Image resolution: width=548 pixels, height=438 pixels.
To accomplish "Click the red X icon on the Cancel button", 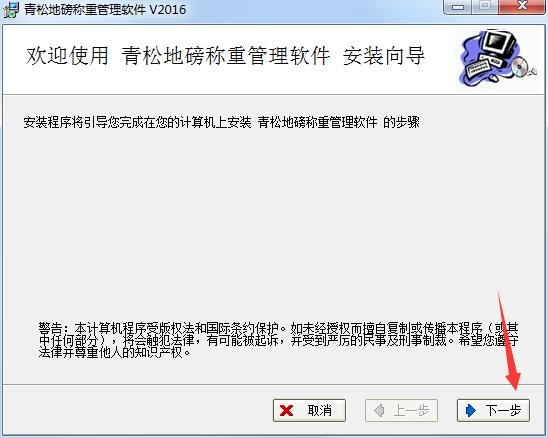I will (x=287, y=410).
